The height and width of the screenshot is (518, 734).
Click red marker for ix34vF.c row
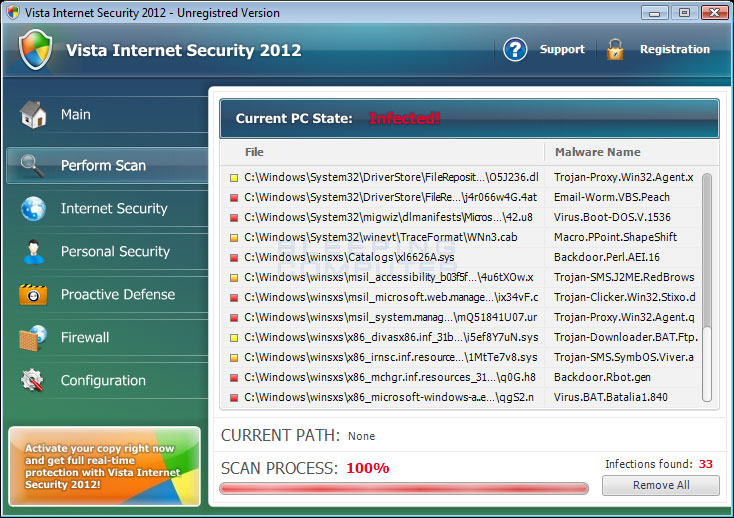point(234,298)
